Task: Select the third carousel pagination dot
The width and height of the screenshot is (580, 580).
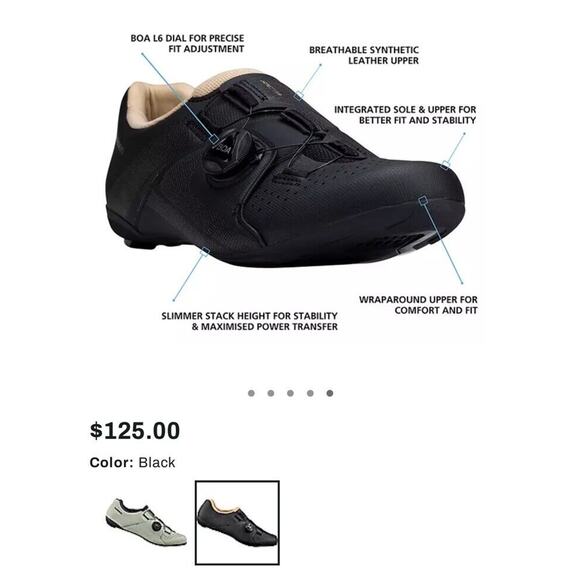Action: click(x=290, y=393)
